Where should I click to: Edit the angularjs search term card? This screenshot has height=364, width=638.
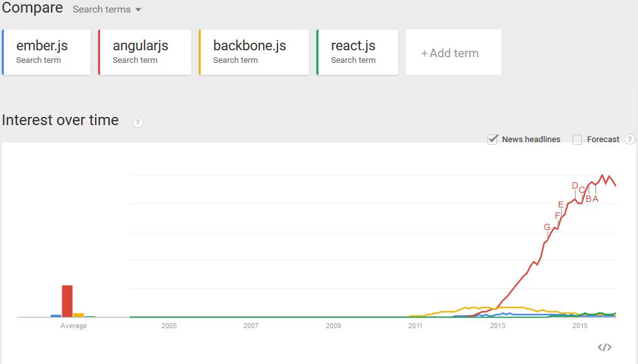click(145, 52)
